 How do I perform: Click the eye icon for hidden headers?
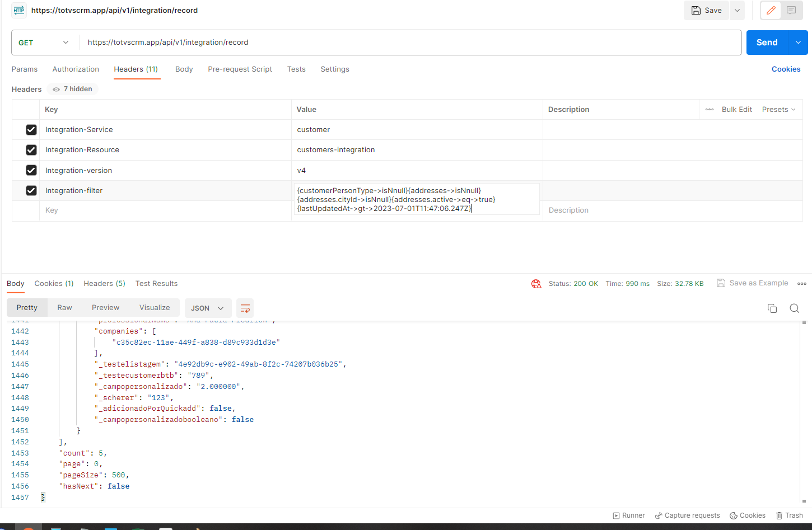(56, 89)
